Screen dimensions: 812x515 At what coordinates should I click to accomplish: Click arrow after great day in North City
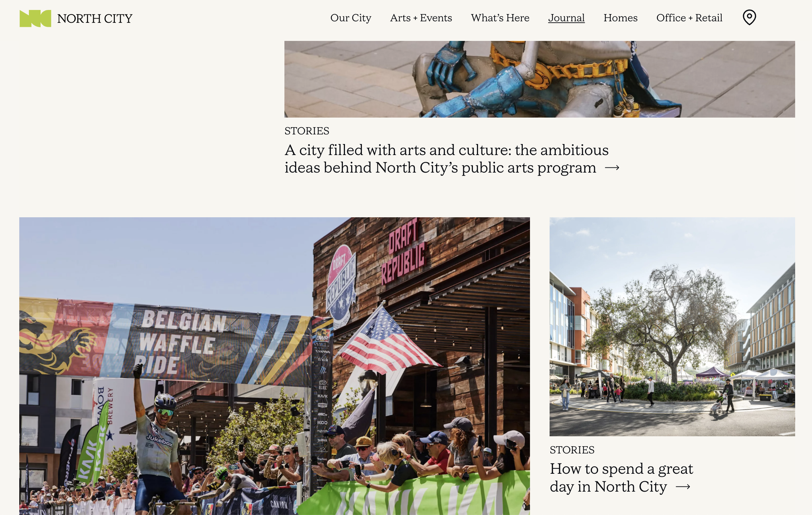pos(683,486)
